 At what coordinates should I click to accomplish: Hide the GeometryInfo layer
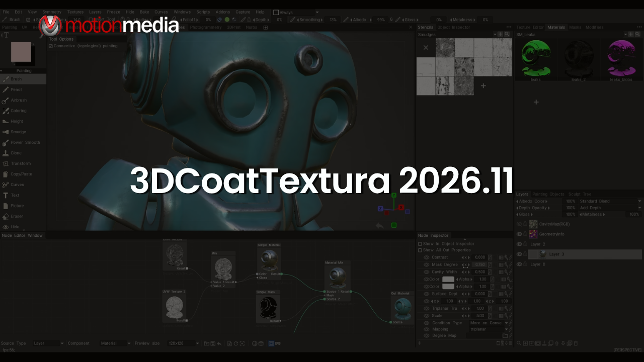tap(520, 234)
